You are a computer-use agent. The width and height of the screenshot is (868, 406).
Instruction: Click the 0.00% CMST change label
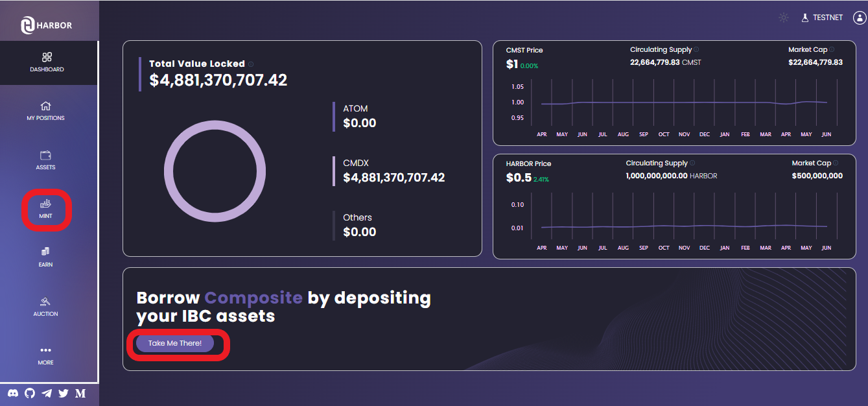529,66
